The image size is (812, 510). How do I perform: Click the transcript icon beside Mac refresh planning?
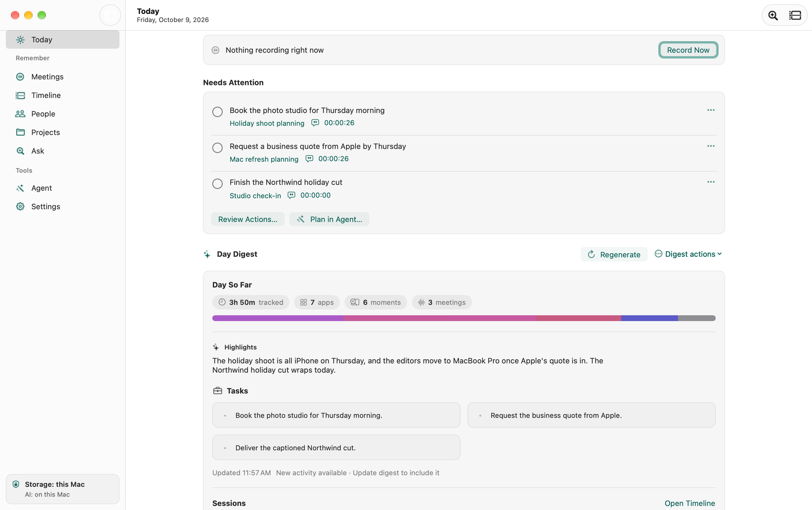pyautogui.click(x=309, y=159)
